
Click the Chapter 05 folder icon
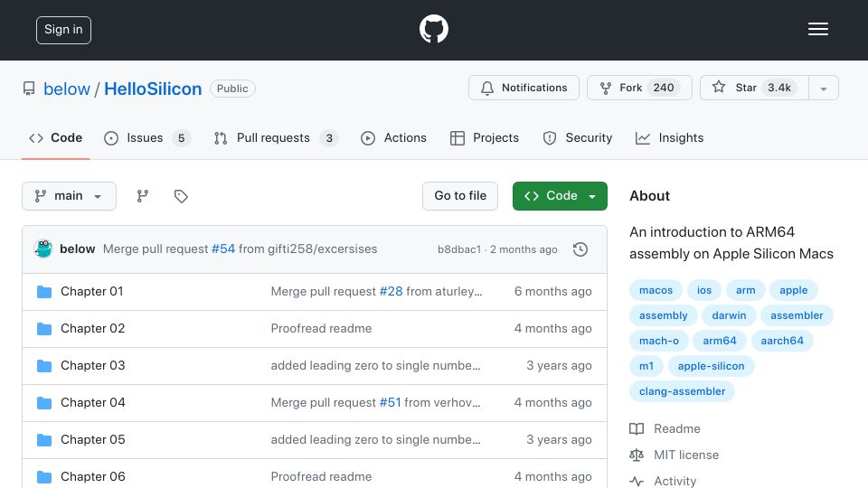(44, 440)
